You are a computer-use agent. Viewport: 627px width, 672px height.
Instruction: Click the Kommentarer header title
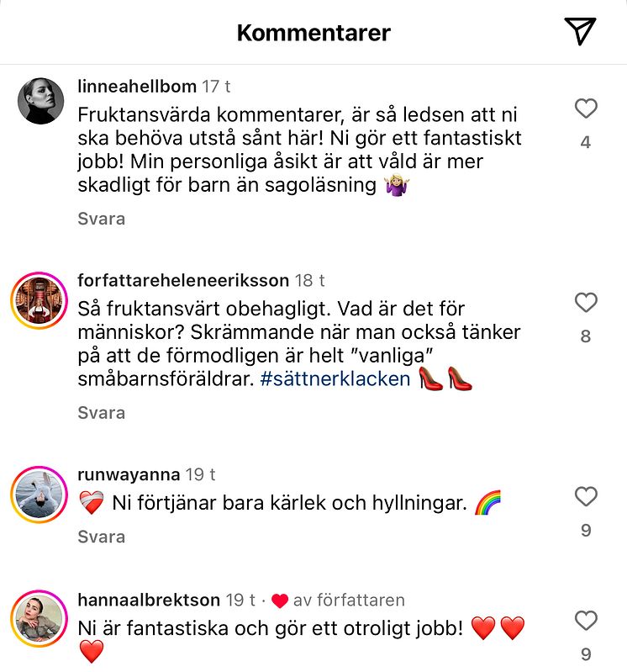[313, 33]
